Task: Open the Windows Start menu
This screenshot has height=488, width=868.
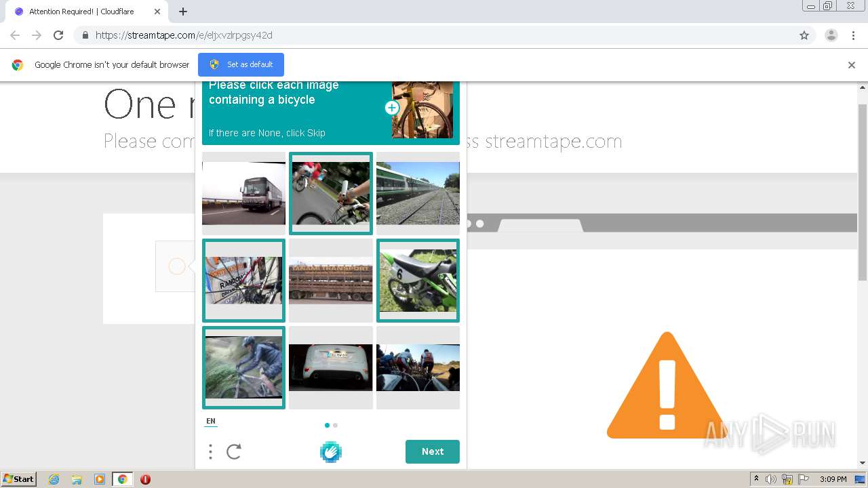Action: (x=19, y=479)
